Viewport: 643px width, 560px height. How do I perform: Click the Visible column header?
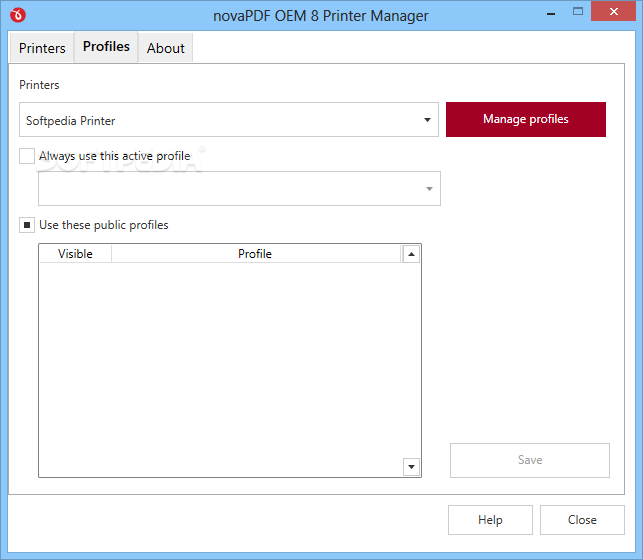75,254
